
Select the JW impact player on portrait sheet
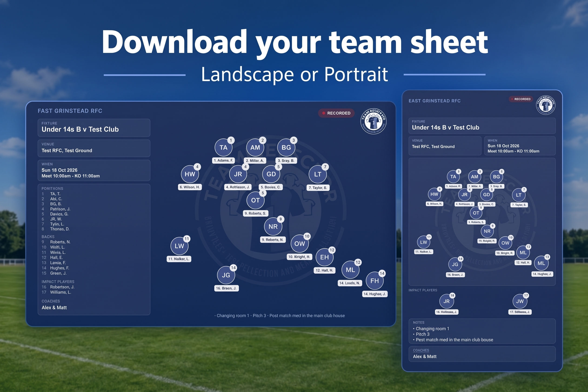[520, 301]
